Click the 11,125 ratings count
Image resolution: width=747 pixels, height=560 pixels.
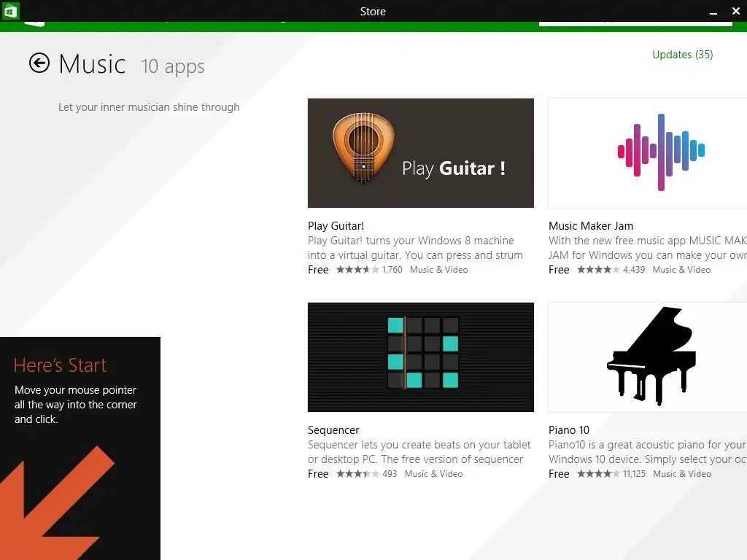[x=634, y=474]
